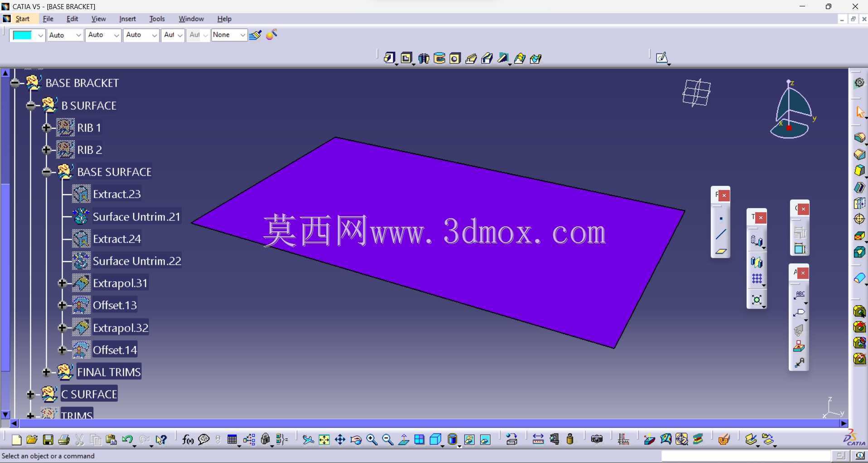Open the What's This help cursor
The width and height of the screenshot is (868, 463).
tap(161, 439)
